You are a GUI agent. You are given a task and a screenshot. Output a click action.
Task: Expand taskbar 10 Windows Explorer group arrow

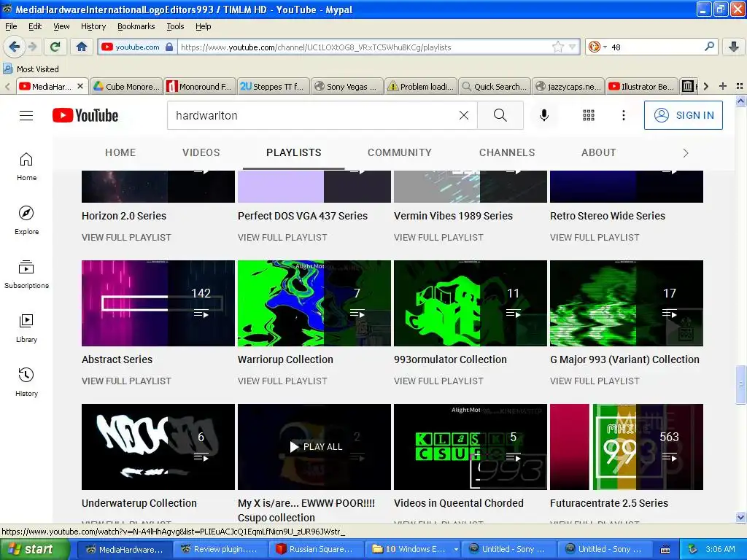point(456,549)
